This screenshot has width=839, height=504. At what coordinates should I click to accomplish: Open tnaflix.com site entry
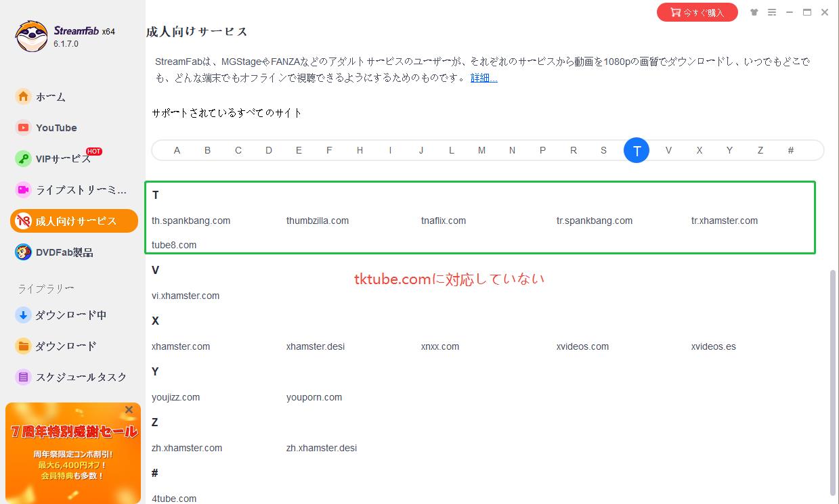click(444, 221)
